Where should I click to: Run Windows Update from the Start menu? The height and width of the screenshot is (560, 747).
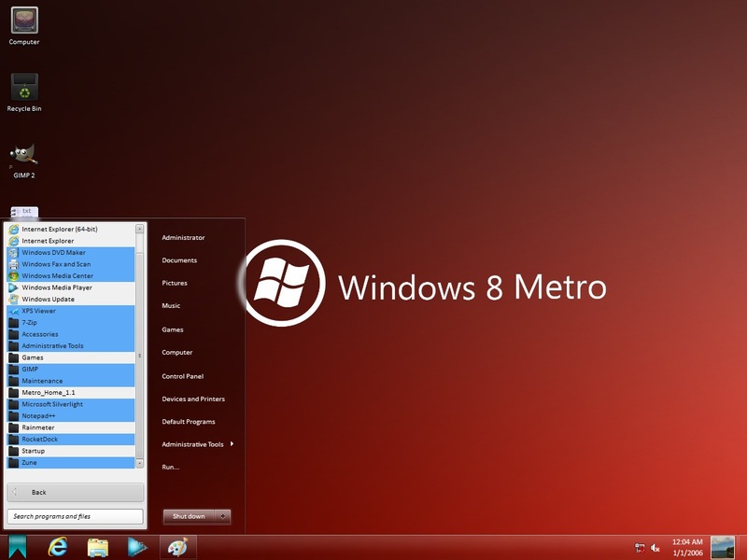[x=49, y=298]
